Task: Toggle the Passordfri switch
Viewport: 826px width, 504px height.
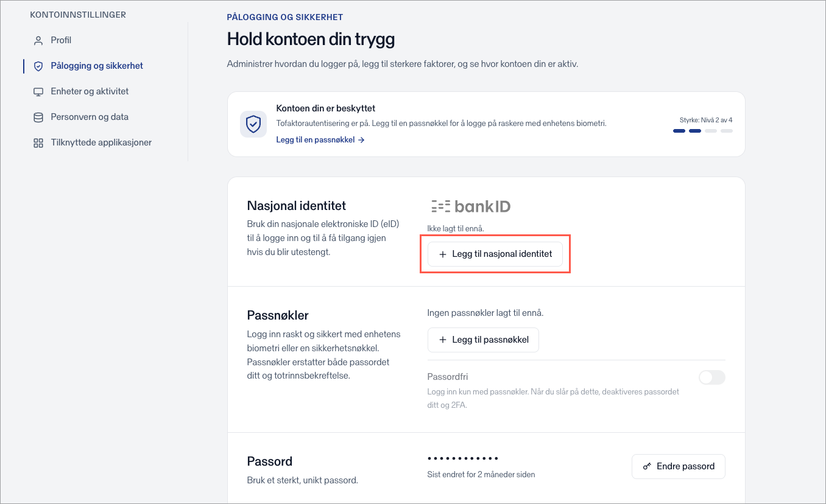Action: 711,377
